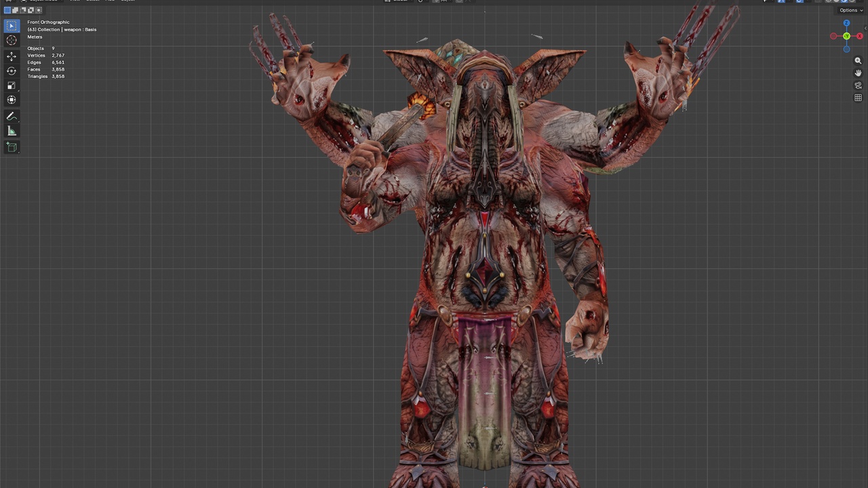This screenshot has height=488, width=868.
Task: Set selection mode to invert
Action: (30, 10)
